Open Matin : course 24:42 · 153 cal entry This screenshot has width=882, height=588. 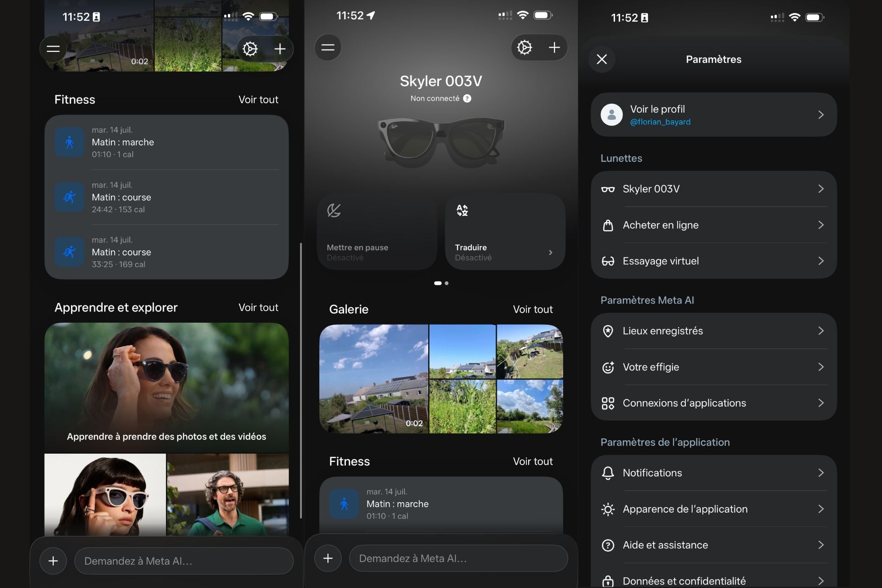pos(167,197)
